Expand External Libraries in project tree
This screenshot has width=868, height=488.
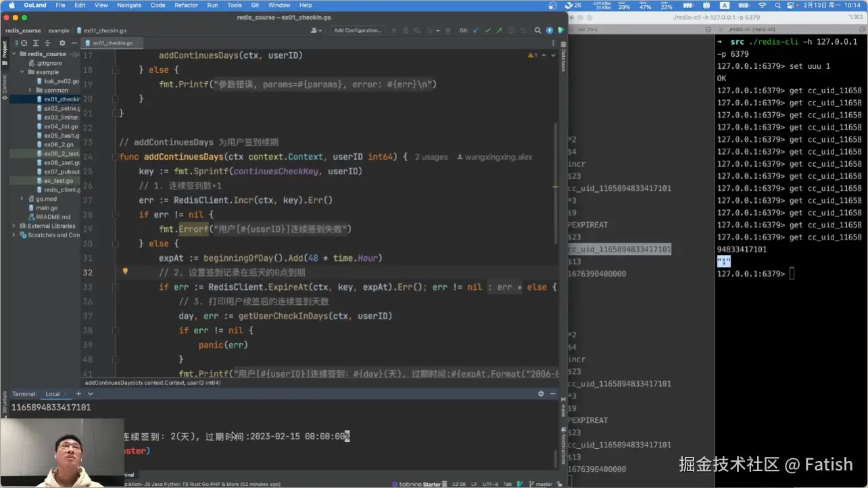[x=14, y=226]
